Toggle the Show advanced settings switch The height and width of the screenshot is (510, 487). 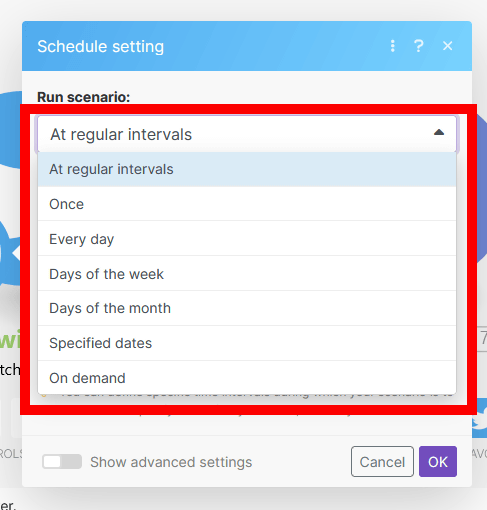62,462
